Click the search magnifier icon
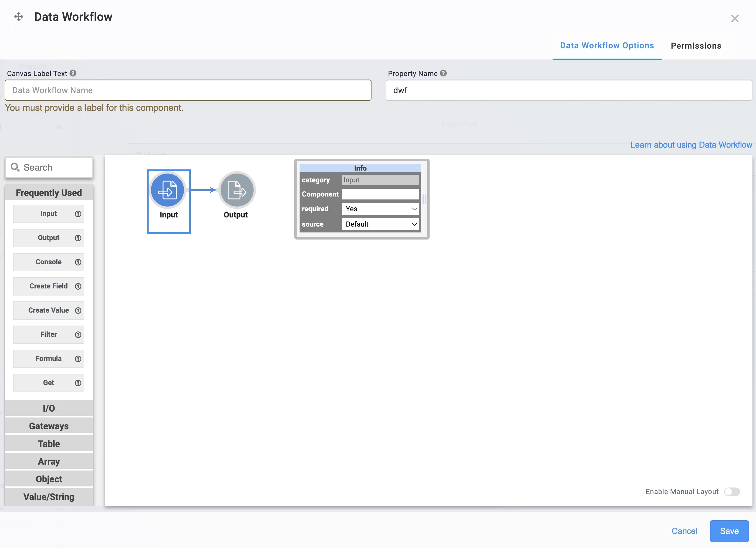 15,167
